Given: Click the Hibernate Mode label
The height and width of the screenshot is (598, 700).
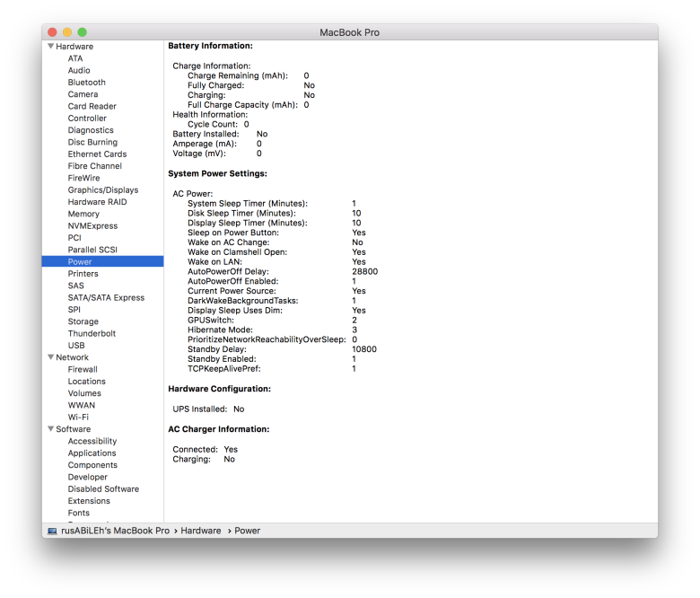Looking at the screenshot, I should point(220,330).
